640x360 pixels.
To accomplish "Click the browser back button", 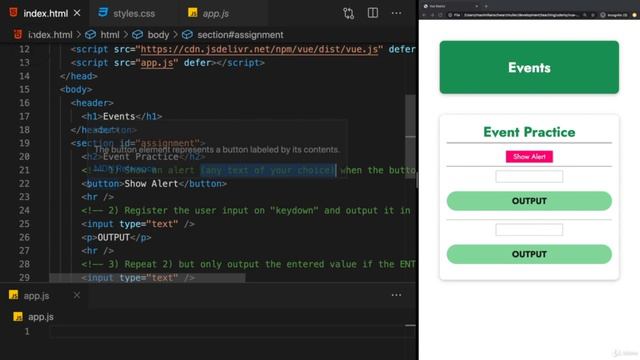I will [x=424, y=15].
